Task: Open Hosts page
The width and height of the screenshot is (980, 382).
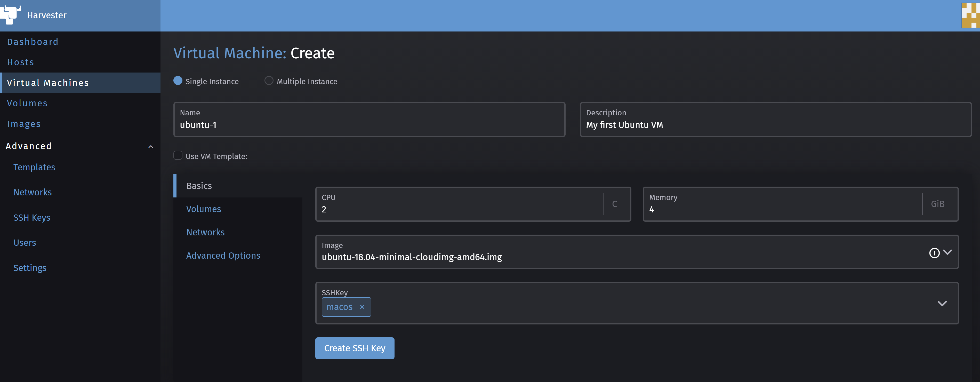Action: 21,62
